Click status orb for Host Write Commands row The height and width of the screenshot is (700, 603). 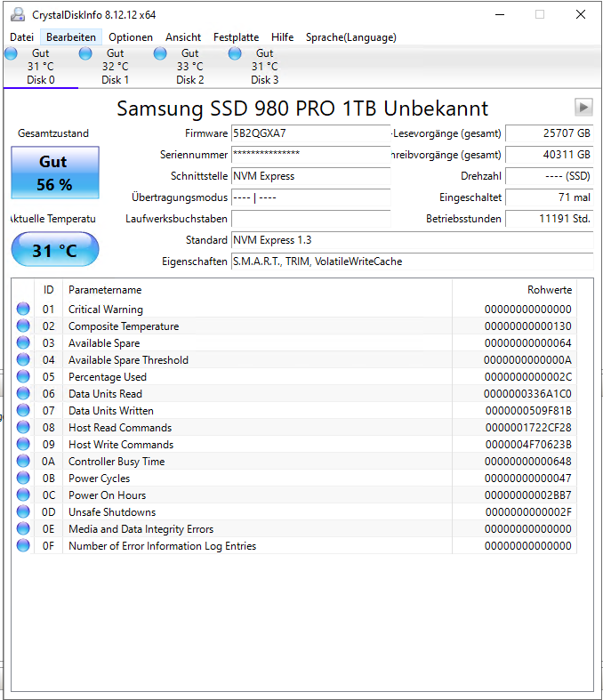(x=23, y=444)
